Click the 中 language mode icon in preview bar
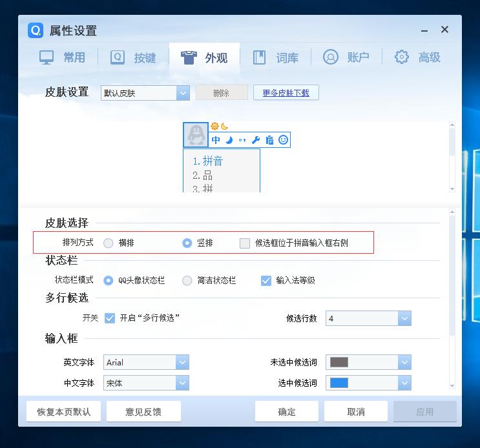This screenshot has width=480, height=448. click(216, 140)
